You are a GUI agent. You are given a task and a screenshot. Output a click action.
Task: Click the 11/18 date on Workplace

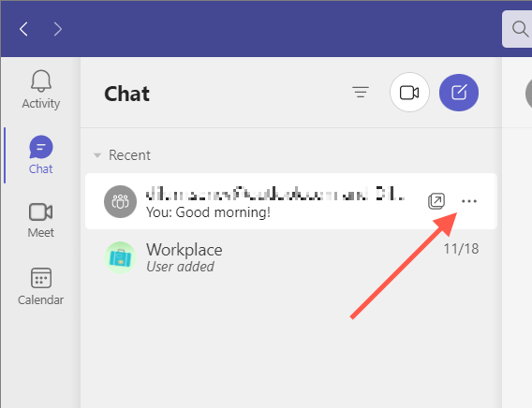pos(461,249)
